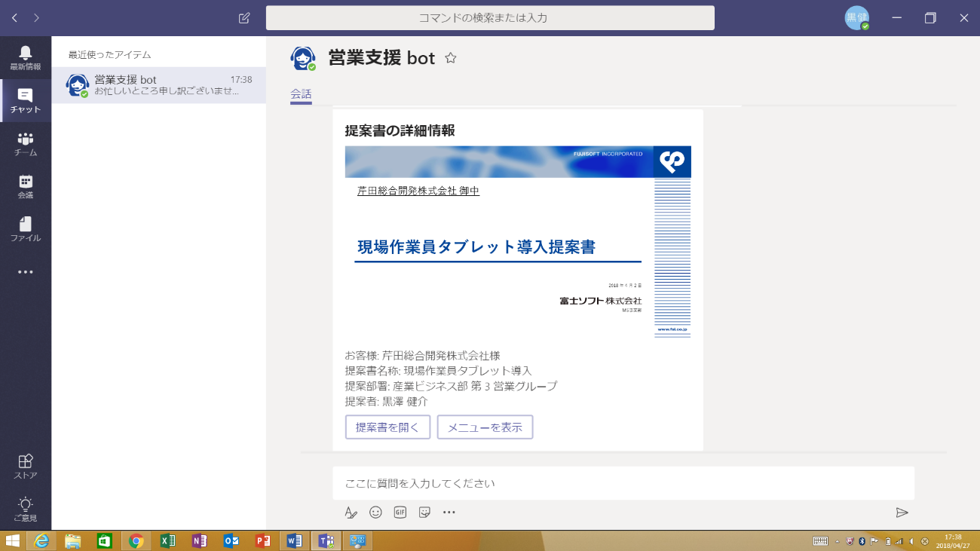Show more apps via the sidebar ellipsis
This screenshot has height=551, width=980.
click(26, 272)
